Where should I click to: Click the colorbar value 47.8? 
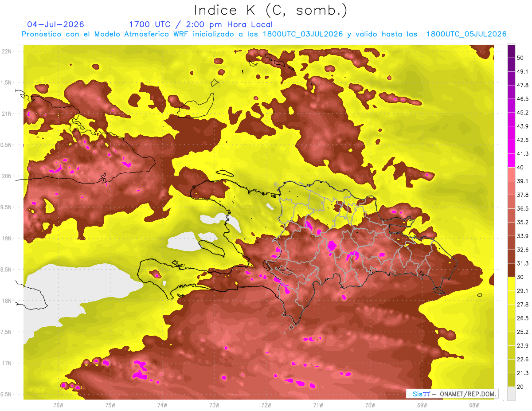[522, 85]
